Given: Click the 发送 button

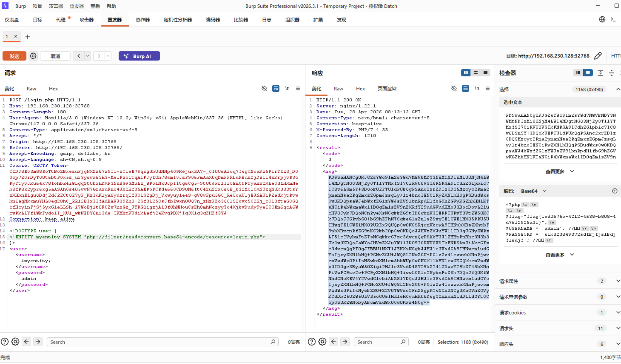Looking at the screenshot, I should (x=14, y=56).
